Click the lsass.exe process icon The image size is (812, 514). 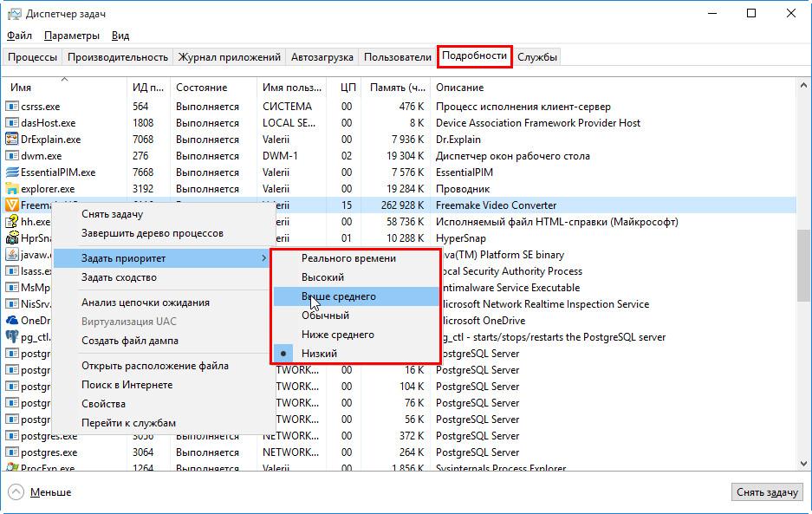(12, 271)
